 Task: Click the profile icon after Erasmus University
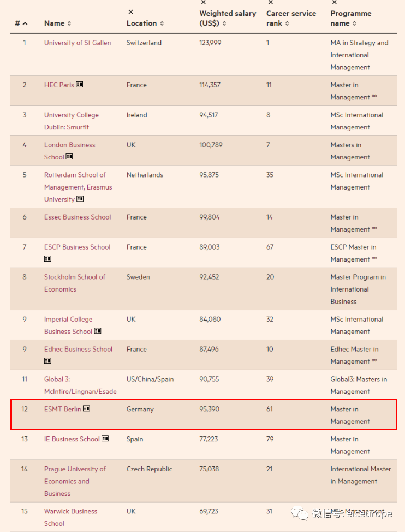(x=80, y=199)
